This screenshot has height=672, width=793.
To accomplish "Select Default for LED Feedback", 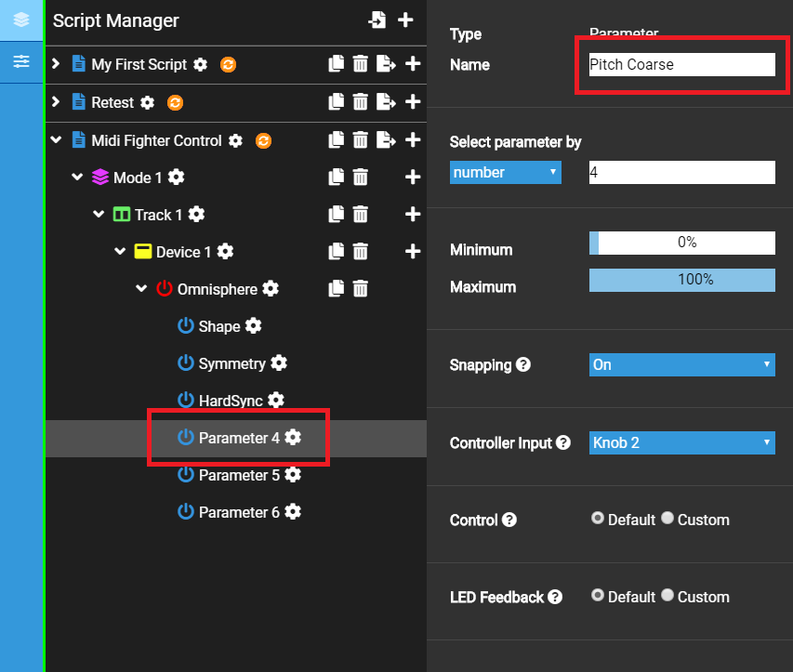I will coord(598,596).
